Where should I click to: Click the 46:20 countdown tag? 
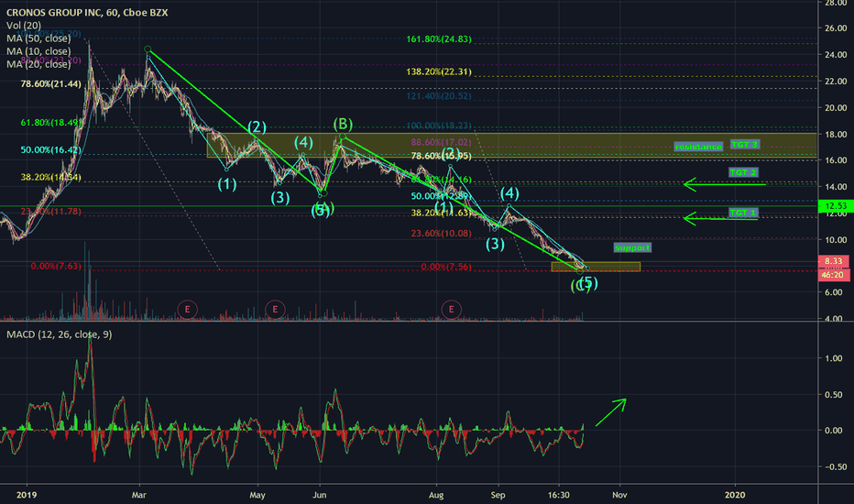coord(833,275)
